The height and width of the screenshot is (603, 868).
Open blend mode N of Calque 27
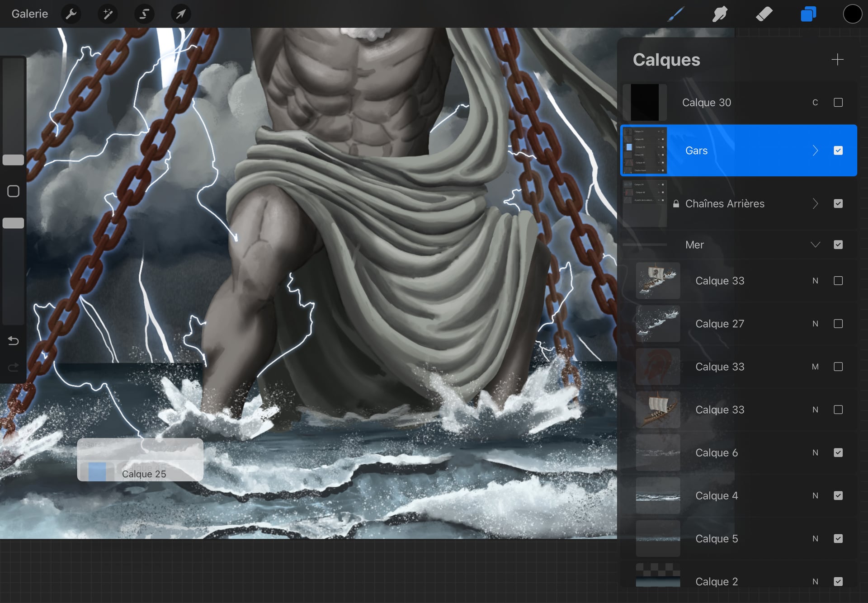click(x=815, y=324)
